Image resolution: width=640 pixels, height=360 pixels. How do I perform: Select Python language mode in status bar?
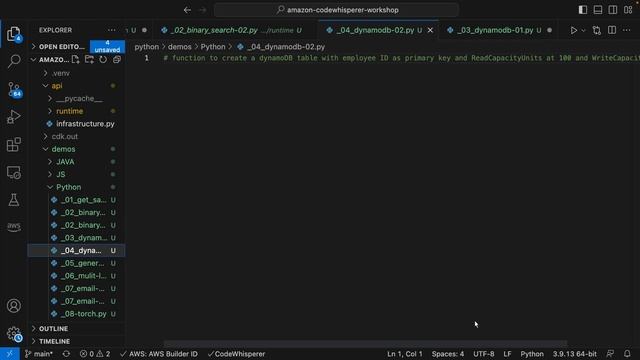(x=532, y=354)
